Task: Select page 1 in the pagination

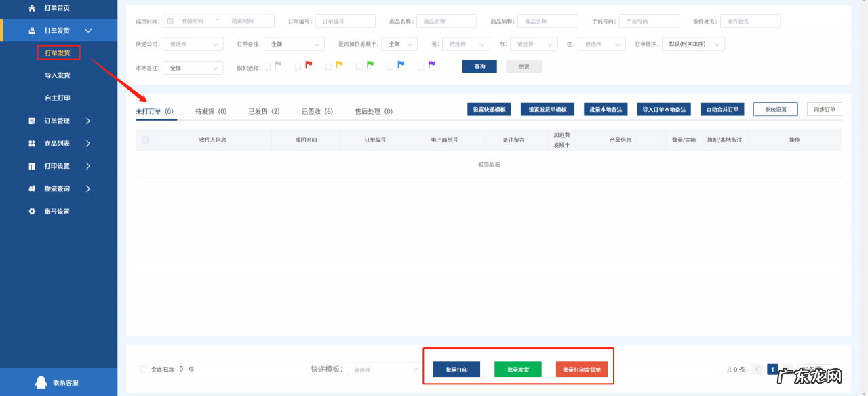Action: pos(772,369)
